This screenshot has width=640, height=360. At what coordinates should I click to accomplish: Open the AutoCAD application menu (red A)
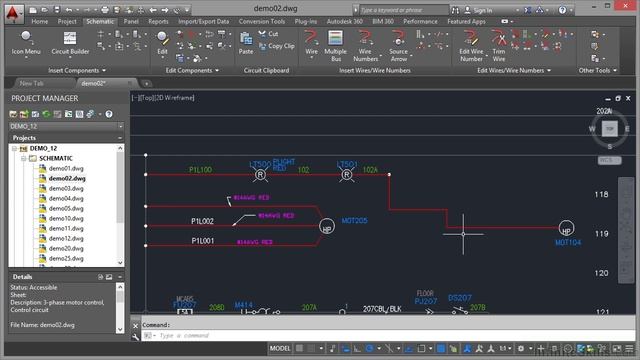tap(13, 13)
